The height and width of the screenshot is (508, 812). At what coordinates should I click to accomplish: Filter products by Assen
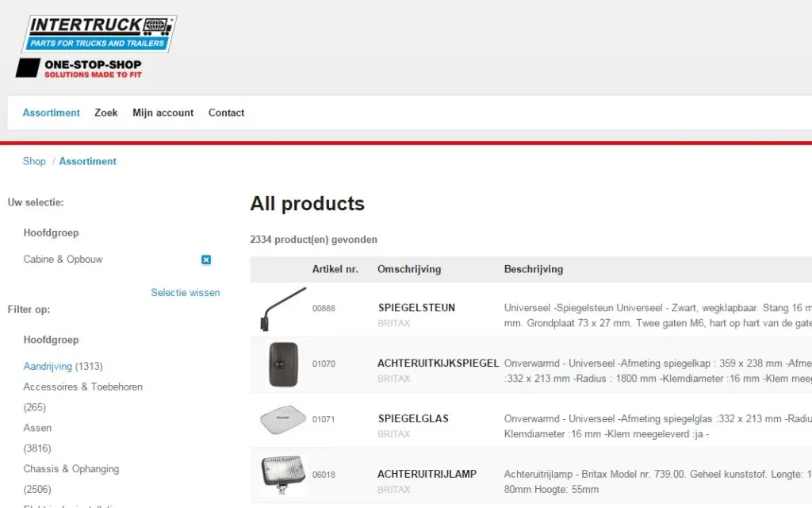[37, 428]
